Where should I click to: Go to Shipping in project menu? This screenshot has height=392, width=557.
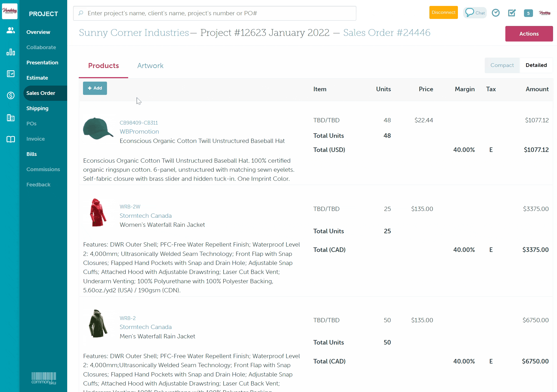pos(37,108)
